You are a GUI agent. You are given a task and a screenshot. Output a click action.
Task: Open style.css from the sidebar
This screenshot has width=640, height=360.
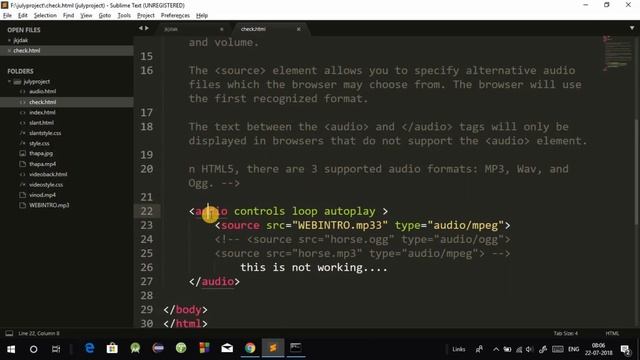click(x=39, y=143)
